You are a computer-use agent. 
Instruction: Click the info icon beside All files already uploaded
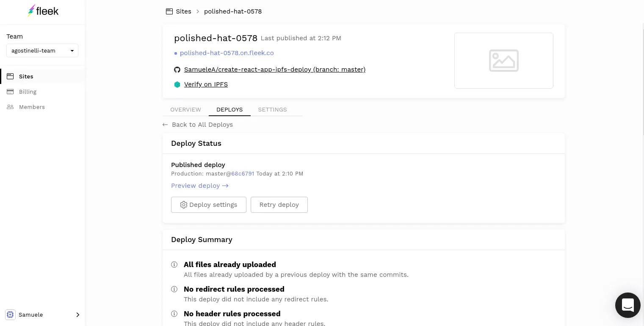[174, 265]
